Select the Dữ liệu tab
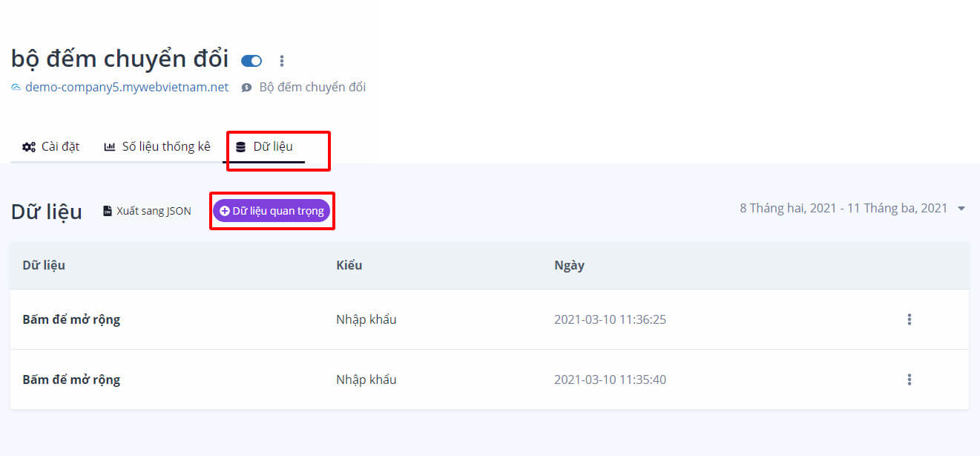This screenshot has width=980, height=456. pyautogui.click(x=265, y=146)
